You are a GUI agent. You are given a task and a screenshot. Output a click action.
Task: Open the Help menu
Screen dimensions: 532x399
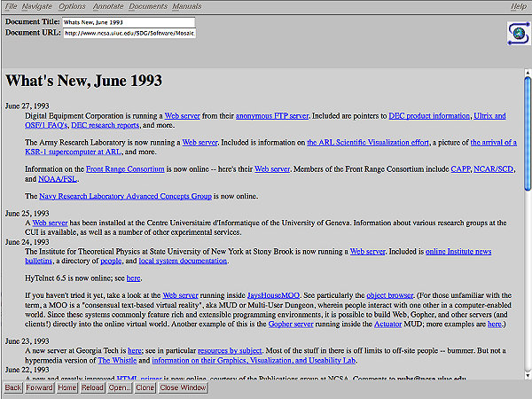click(518, 6)
